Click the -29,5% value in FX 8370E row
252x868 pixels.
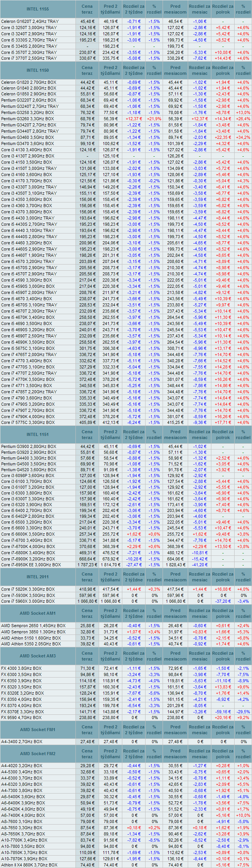click(243, 712)
